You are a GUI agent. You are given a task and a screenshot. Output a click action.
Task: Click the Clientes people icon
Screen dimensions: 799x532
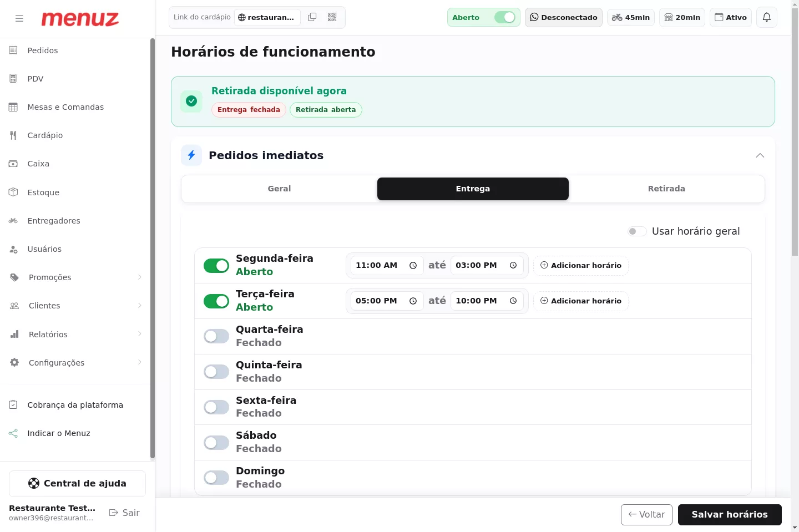click(14, 306)
